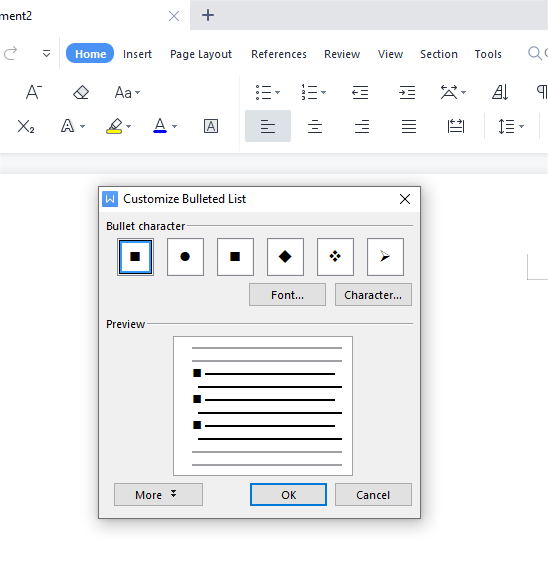
Task: Toggle Center alignment
Action: pos(315,127)
